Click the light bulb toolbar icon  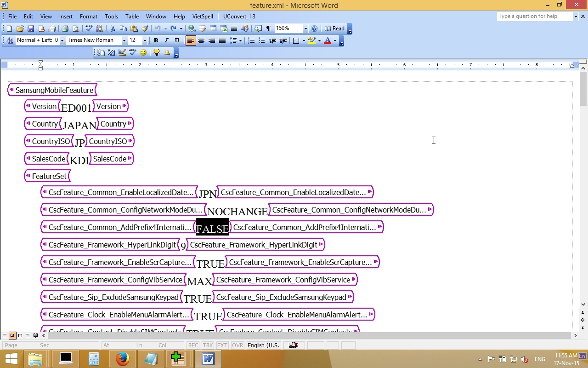[157, 52]
